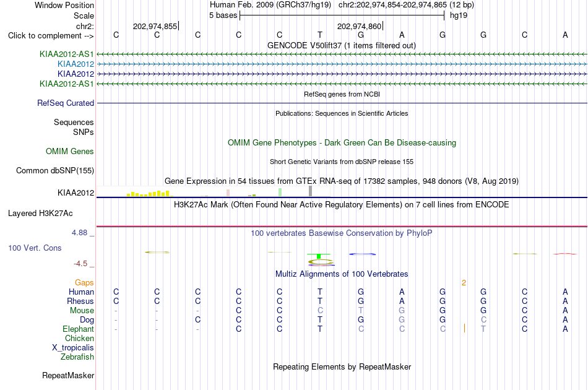Image resolution: width=588 pixels, height=390 pixels.
Task: Click the gray bar in the GTEx chart
Action: pyautogui.click(x=310, y=191)
